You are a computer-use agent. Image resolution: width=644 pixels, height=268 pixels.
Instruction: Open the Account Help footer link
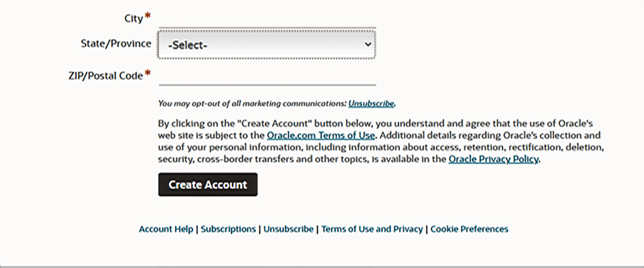click(166, 229)
